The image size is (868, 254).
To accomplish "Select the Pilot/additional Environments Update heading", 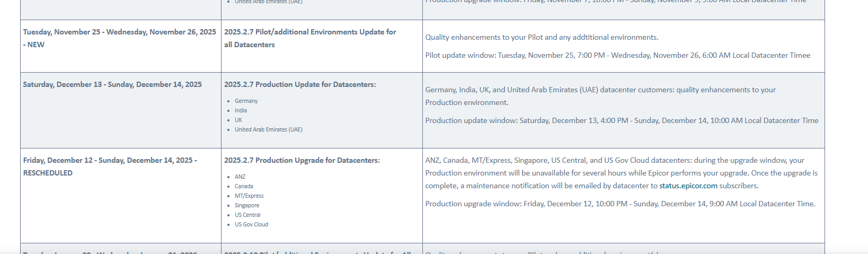I will click(x=310, y=38).
